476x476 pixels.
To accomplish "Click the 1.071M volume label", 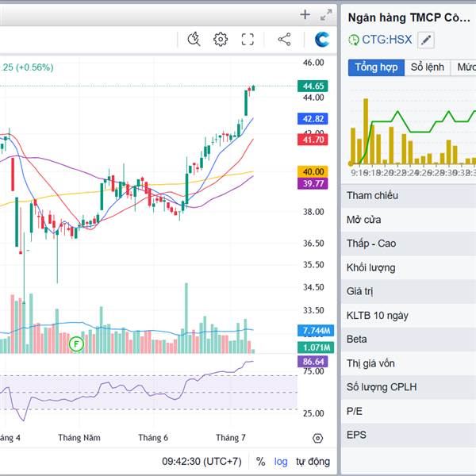I will pos(316,347).
